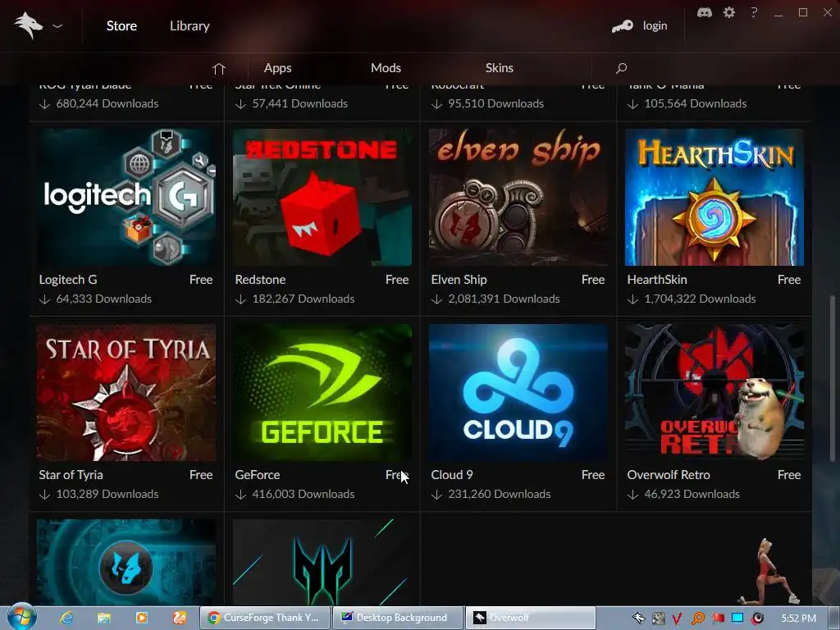
Task: Click the Overwolf wolf tray icon
Action: 638,619
